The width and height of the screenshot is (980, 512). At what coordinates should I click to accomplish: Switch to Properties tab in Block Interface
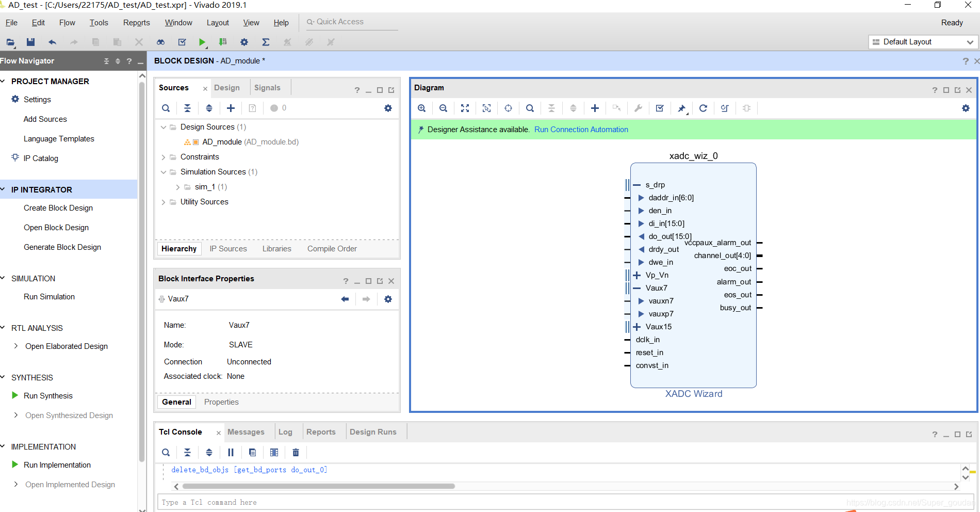(x=221, y=402)
